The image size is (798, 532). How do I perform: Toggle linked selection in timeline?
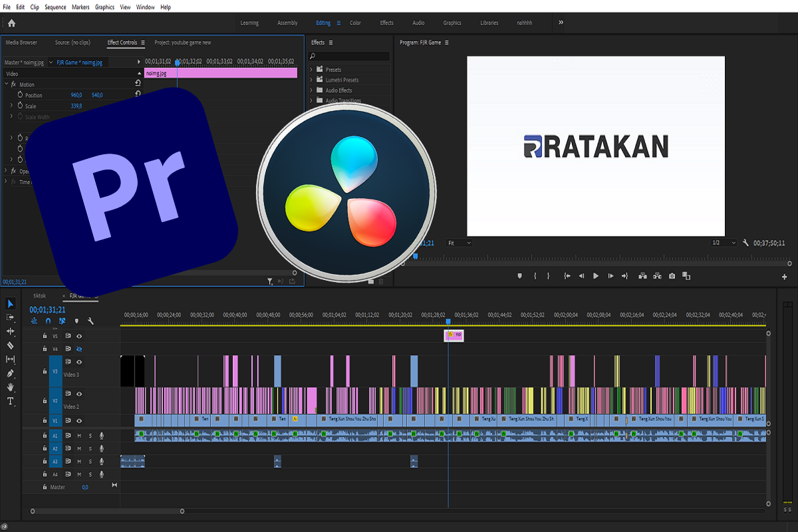pos(62,321)
